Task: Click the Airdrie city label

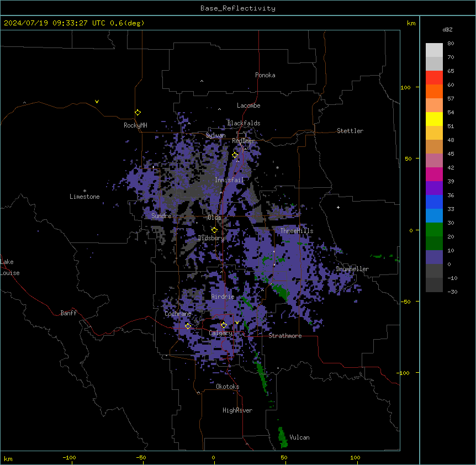Action: click(223, 297)
